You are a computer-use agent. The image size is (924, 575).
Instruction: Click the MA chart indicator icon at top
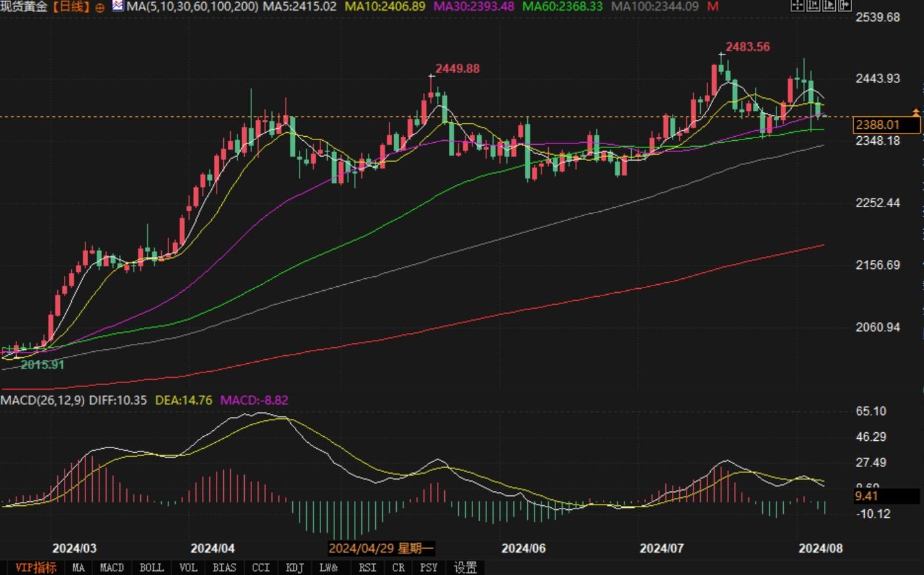click(x=118, y=6)
